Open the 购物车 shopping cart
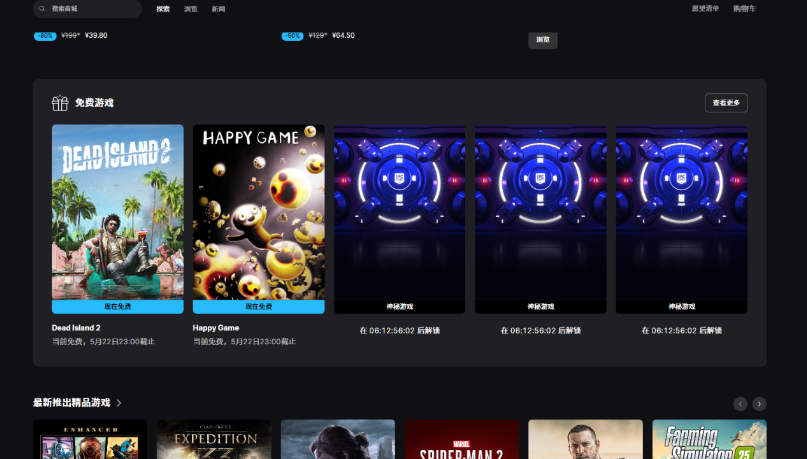The width and height of the screenshot is (807, 459). pos(744,8)
